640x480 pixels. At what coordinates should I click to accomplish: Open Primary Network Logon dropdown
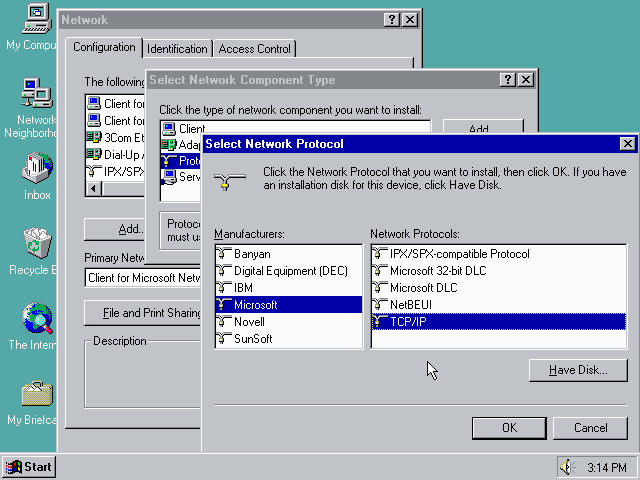point(143,278)
